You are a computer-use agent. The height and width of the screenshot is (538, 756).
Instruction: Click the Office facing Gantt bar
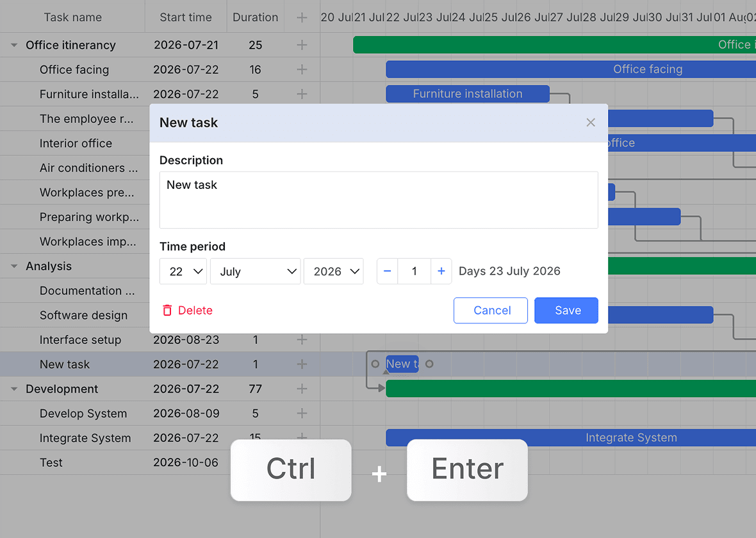571,69
